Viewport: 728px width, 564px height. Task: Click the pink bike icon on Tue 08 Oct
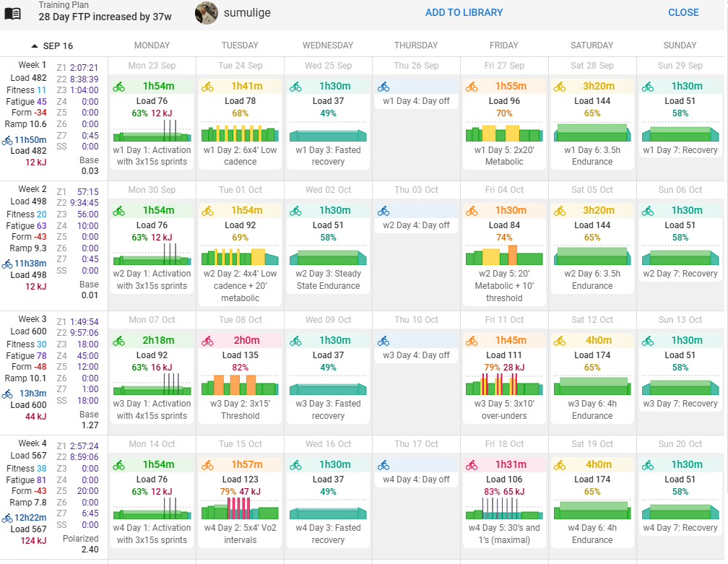pyautogui.click(x=207, y=341)
